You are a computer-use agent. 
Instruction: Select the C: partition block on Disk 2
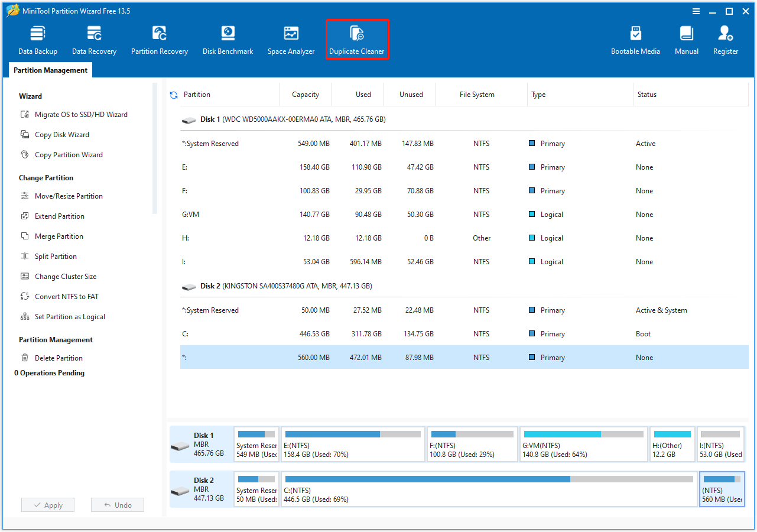click(x=489, y=489)
